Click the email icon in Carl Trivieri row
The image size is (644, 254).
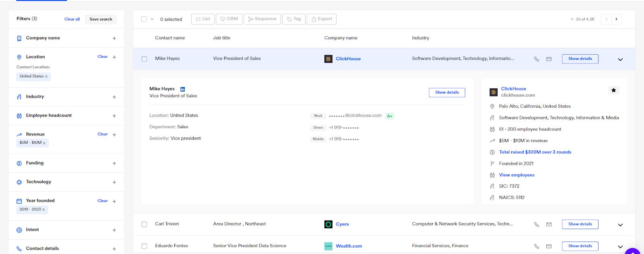549,225
